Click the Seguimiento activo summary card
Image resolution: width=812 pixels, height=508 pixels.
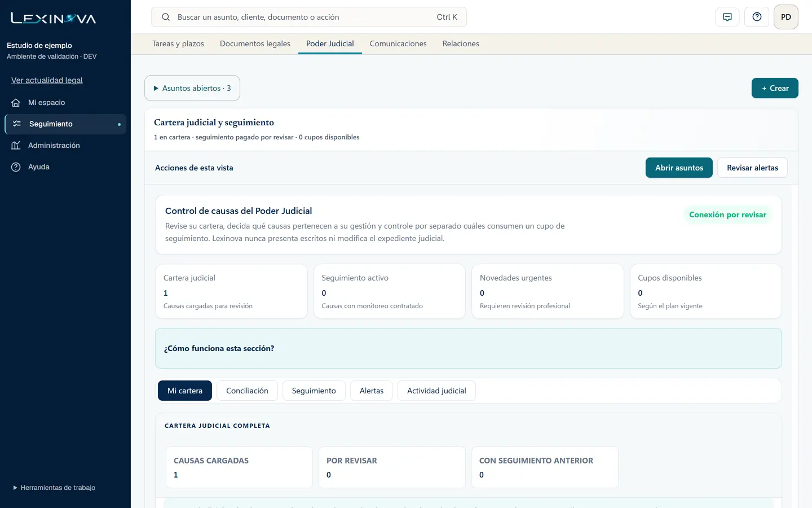click(x=390, y=291)
